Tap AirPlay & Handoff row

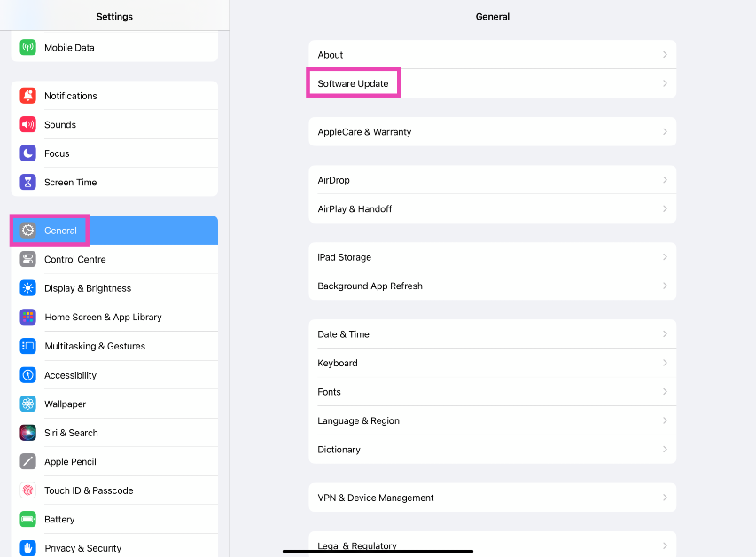[355, 209]
